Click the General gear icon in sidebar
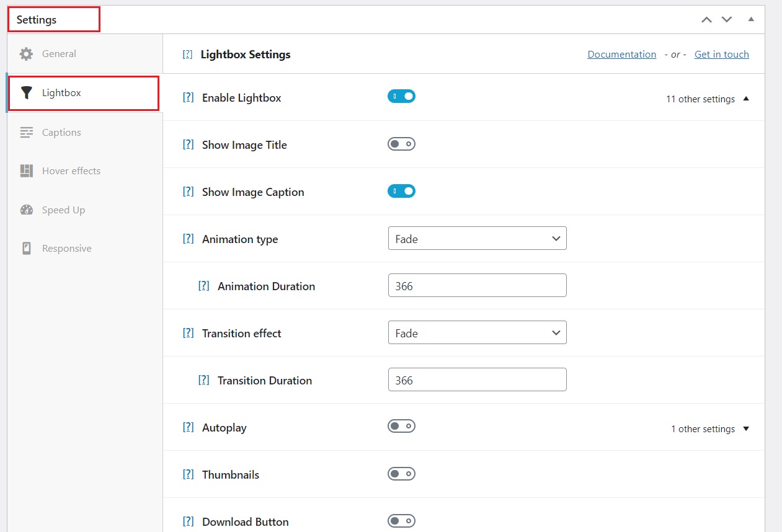This screenshot has height=532, width=782. (x=26, y=54)
